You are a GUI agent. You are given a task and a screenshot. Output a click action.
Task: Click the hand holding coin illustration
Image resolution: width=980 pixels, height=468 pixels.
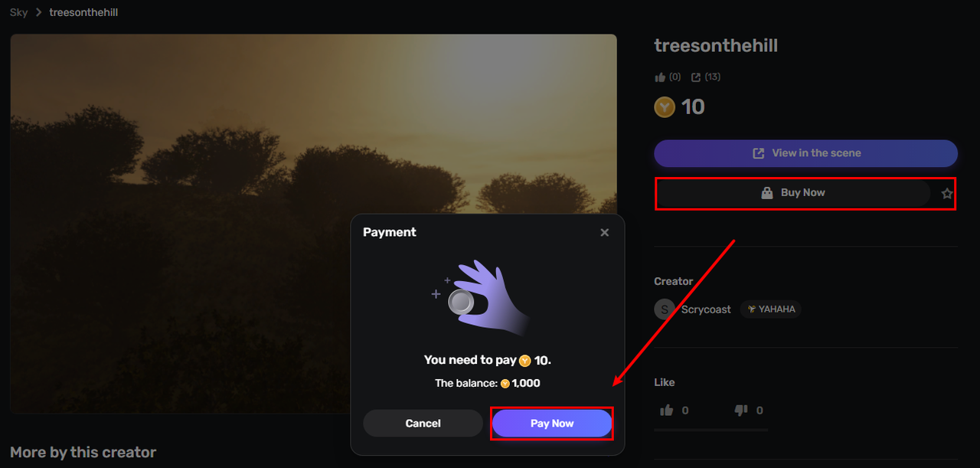(x=482, y=299)
